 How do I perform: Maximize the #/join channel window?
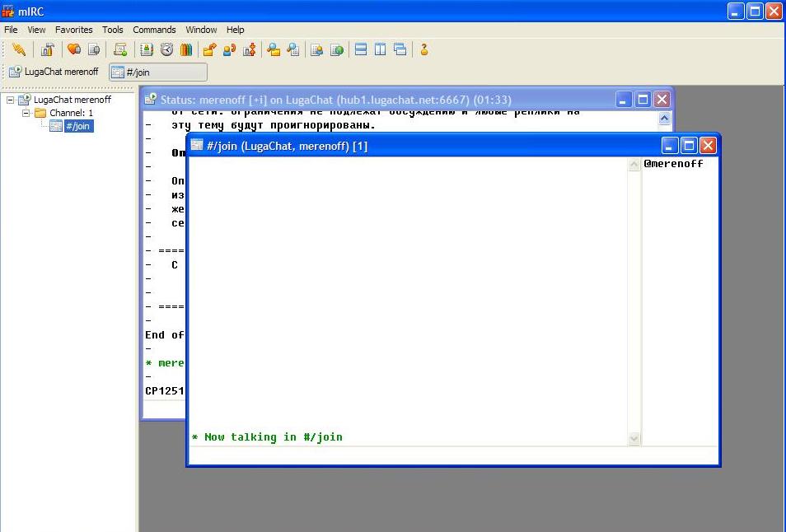[689, 146]
